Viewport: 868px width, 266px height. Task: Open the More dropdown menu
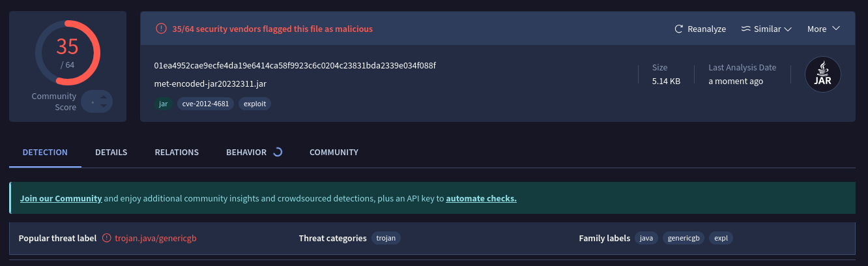tap(823, 29)
